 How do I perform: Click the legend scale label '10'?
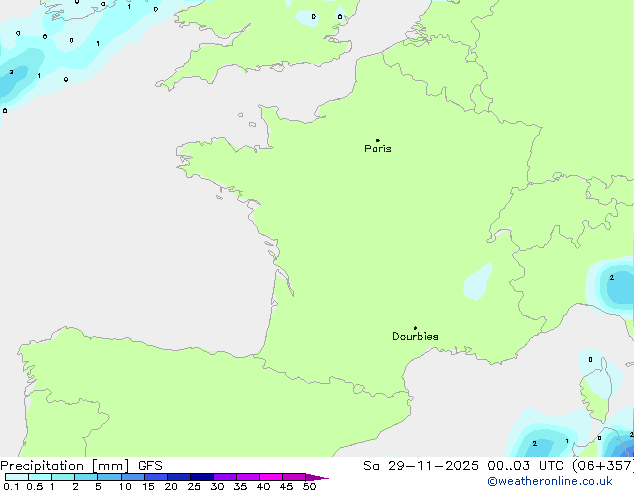point(125,486)
